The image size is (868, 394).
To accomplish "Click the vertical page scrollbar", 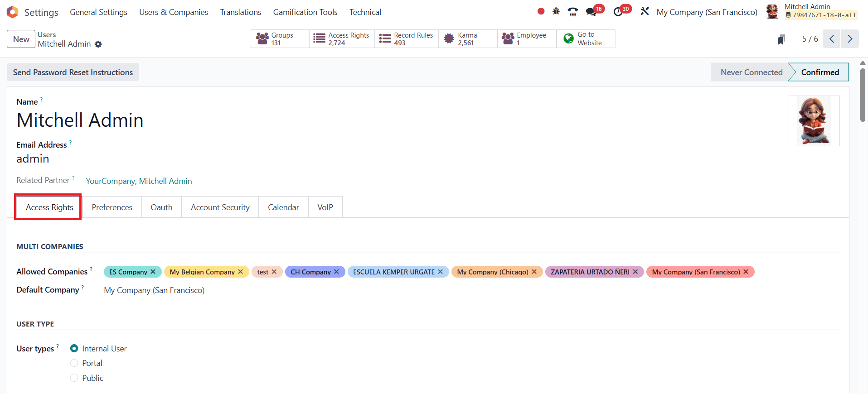I will tap(863, 95).
